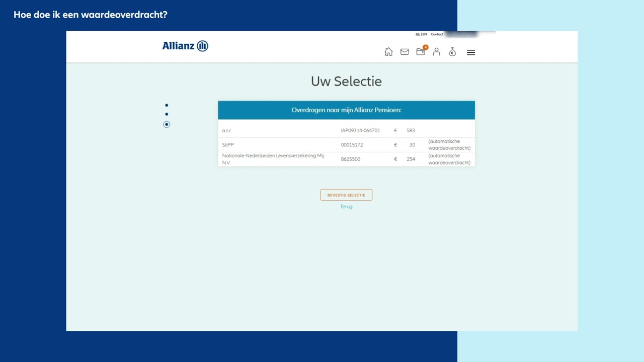Click the amount 254
The height and width of the screenshot is (362, 644).
click(x=411, y=159)
